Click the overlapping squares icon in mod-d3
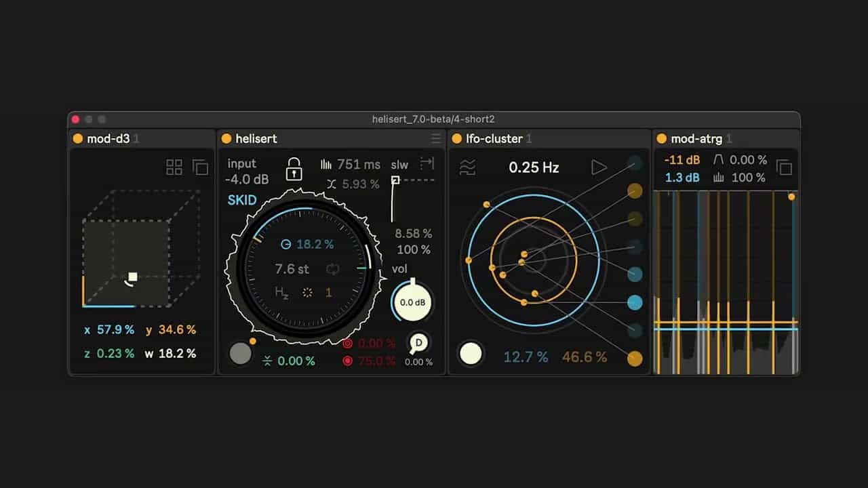This screenshot has height=488, width=868. click(200, 167)
